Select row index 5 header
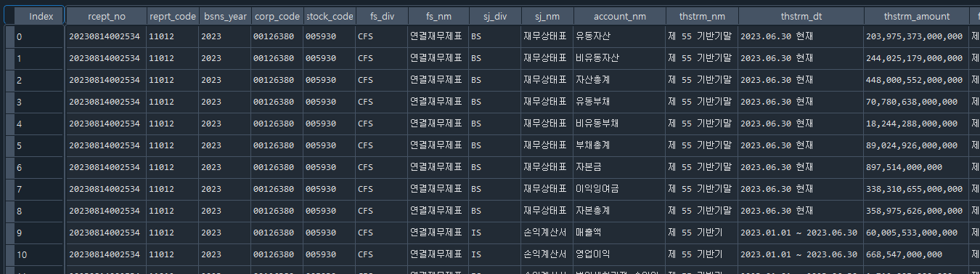The width and height of the screenshot is (980, 274). [39, 145]
